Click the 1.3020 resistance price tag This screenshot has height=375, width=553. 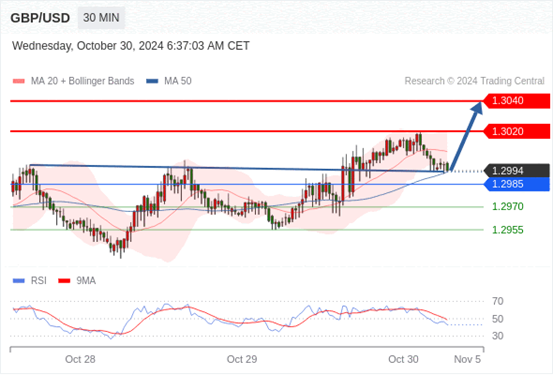pyautogui.click(x=517, y=132)
